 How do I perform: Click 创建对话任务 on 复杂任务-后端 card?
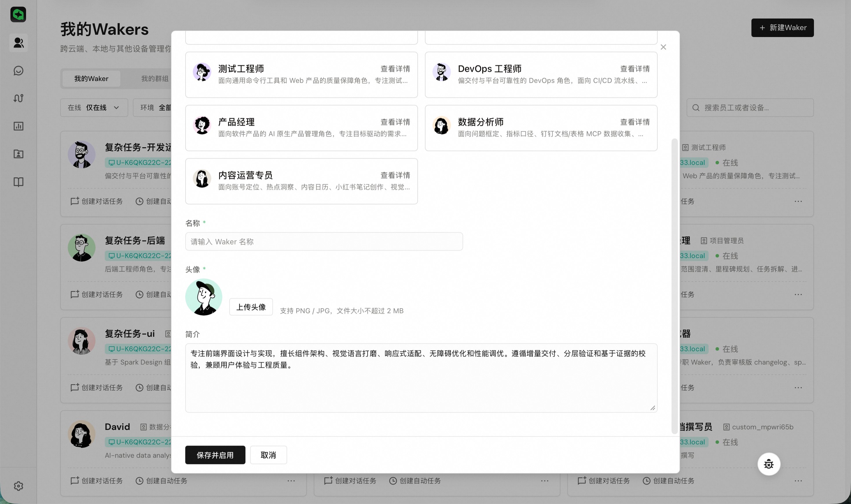click(96, 295)
